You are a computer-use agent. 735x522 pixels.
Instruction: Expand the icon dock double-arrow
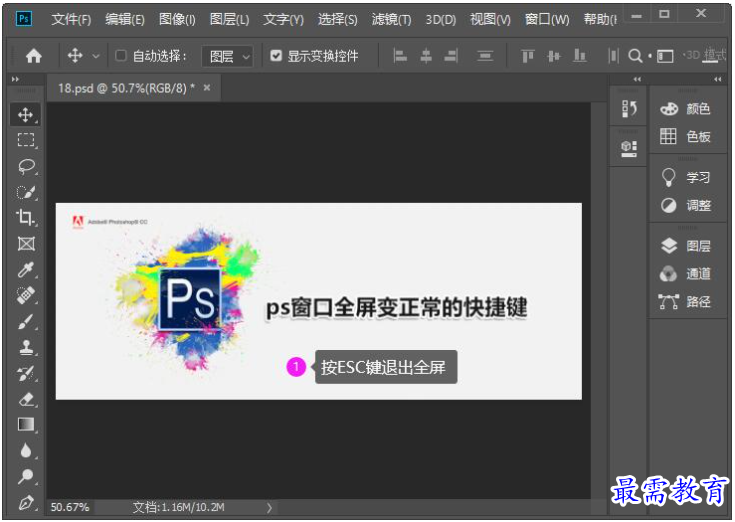(x=637, y=79)
